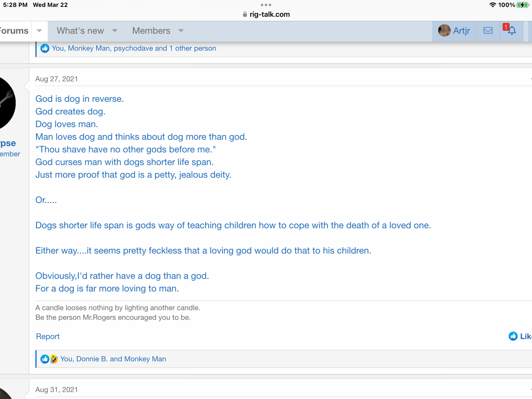Click thumbs-up reaction beside psychodave list
This screenshot has height=399, width=532.
[45, 48]
